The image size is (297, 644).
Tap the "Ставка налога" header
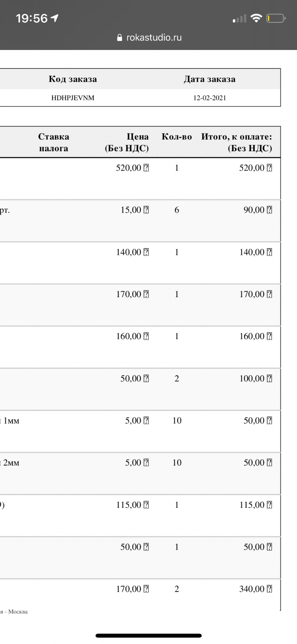point(54,142)
